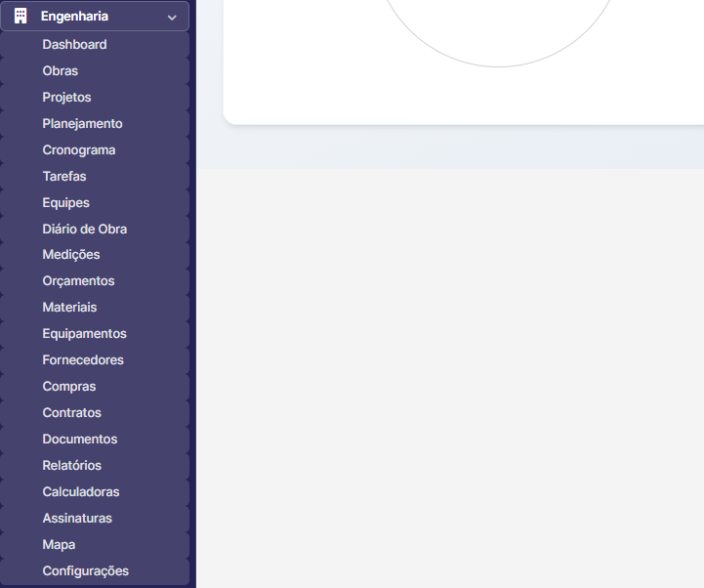Image resolution: width=704 pixels, height=588 pixels.
Task: Navigate to Tarefas
Action: tap(64, 177)
